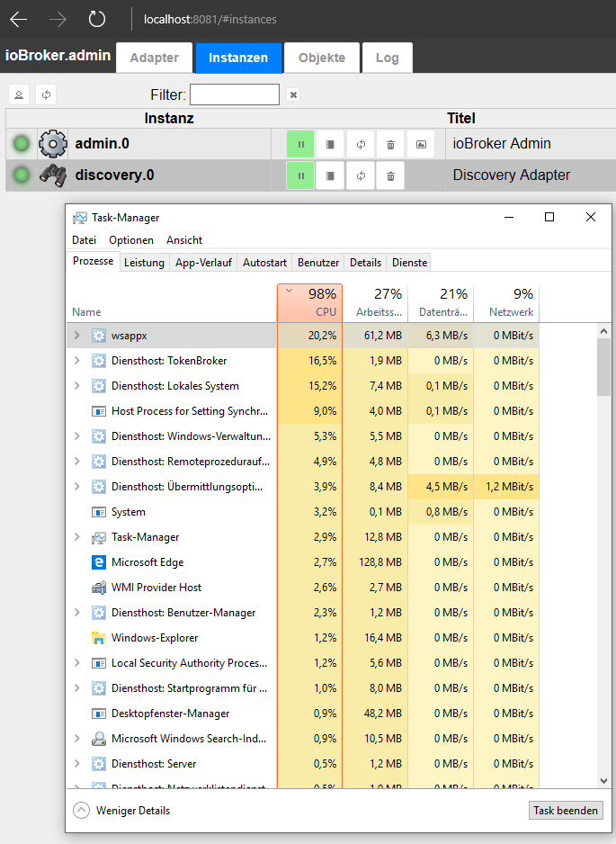Screen dimensions: 616x844
Task: Restart the admin.0 instance
Action: 361,144
